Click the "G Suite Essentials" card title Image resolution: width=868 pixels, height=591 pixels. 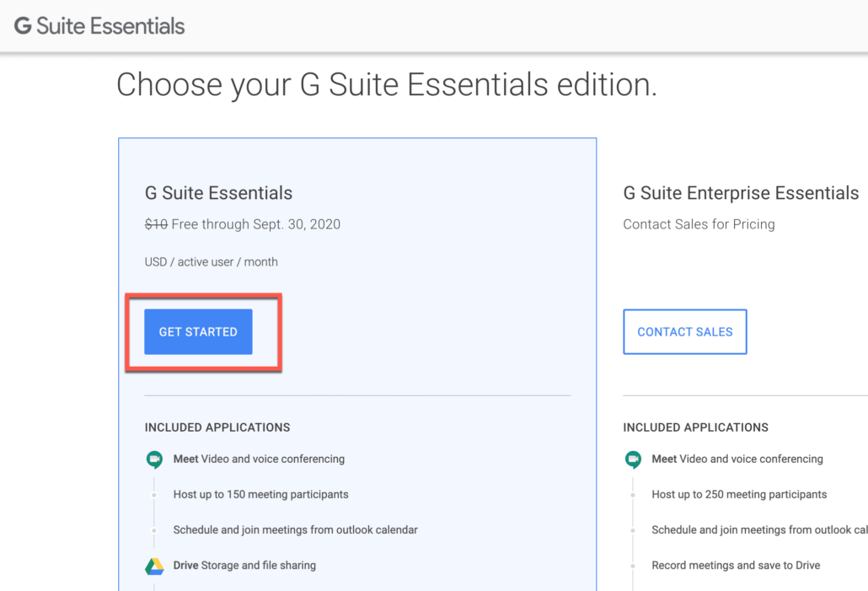click(x=218, y=193)
